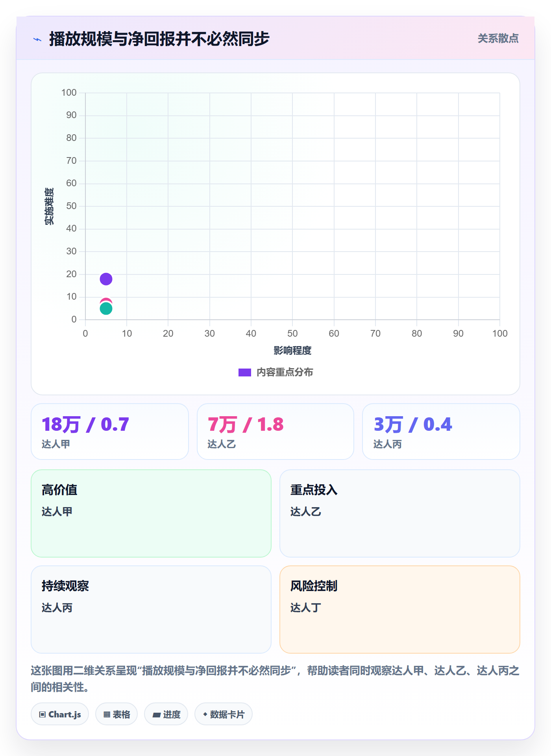Click the x-axis tick label 50
Screen dimensions: 551x756
(292, 334)
